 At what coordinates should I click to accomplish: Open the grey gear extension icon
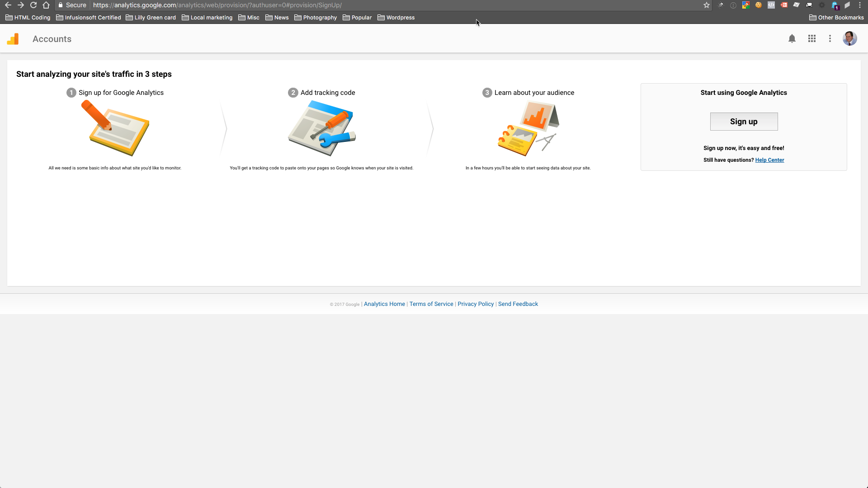point(822,5)
